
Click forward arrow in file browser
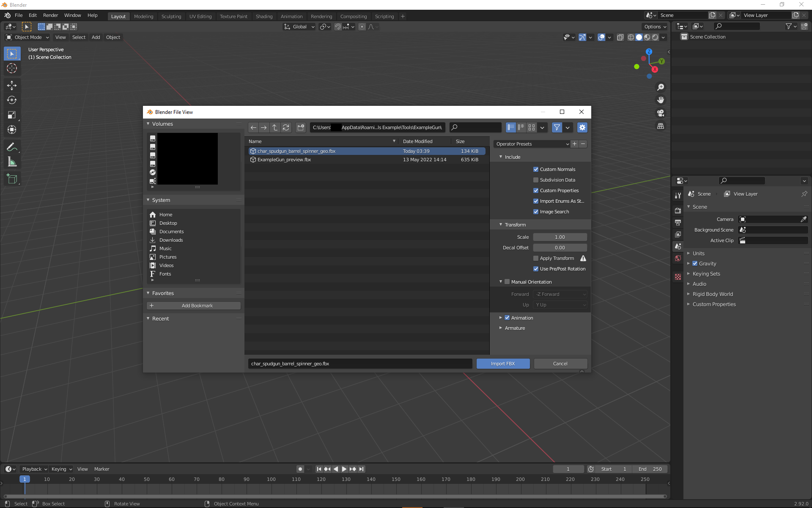point(264,127)
